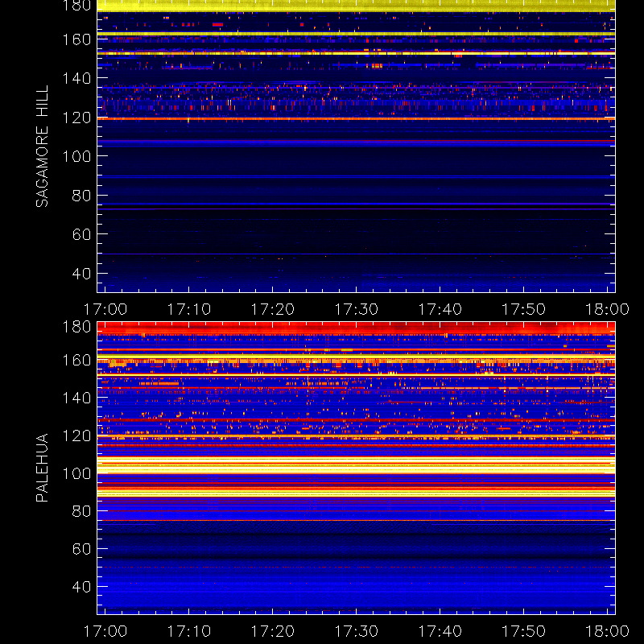
Task: Click 17:40 time label below Palehua plot
Action: click(440, 631)
